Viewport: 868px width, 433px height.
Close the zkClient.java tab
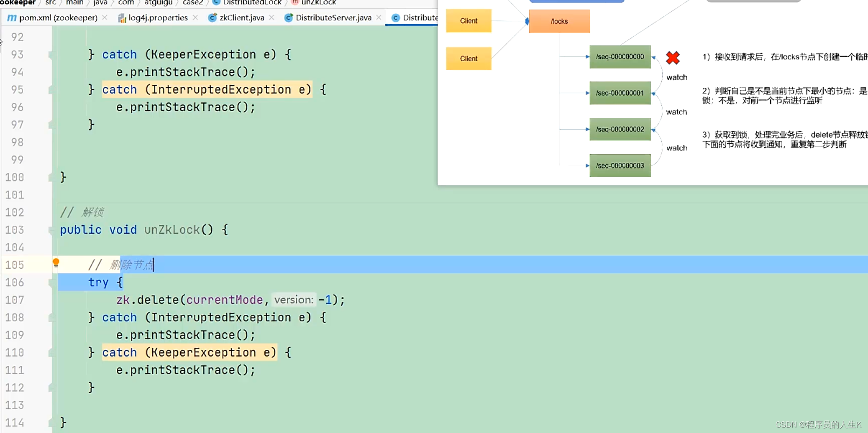pos(271,18)
